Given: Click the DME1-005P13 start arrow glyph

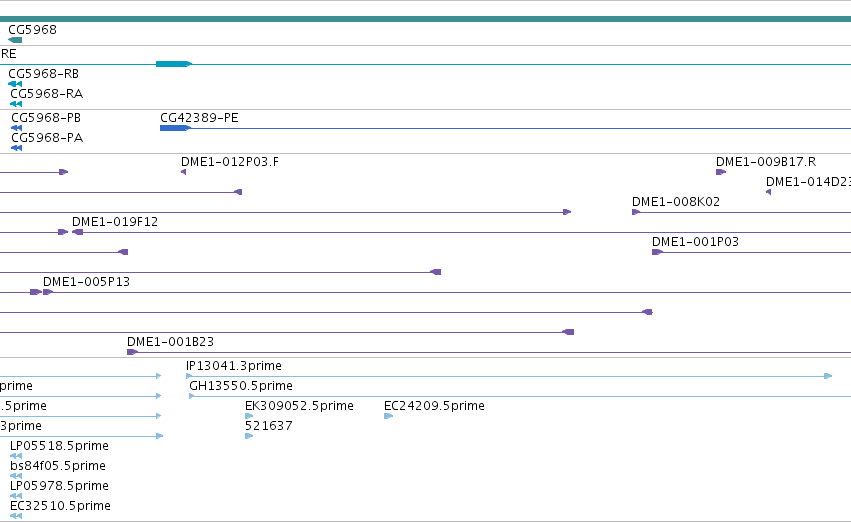Looking at the screenshot, I should [x=48, y=292].
